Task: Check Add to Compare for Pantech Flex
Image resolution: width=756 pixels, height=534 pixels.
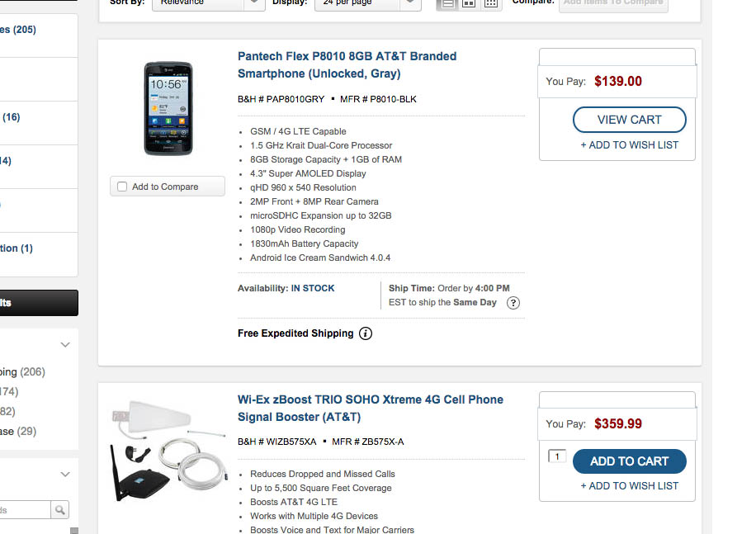Action: 123,187
